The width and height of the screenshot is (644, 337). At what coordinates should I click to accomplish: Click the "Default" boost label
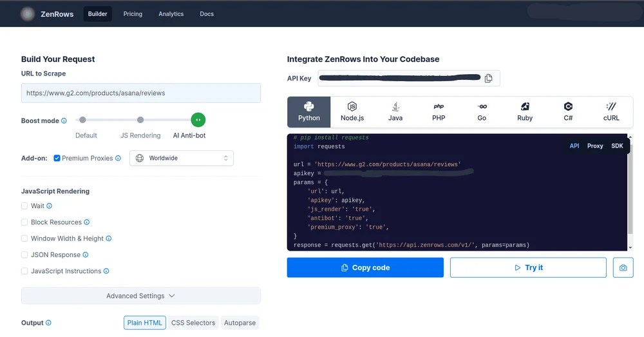tap(86, 135)
